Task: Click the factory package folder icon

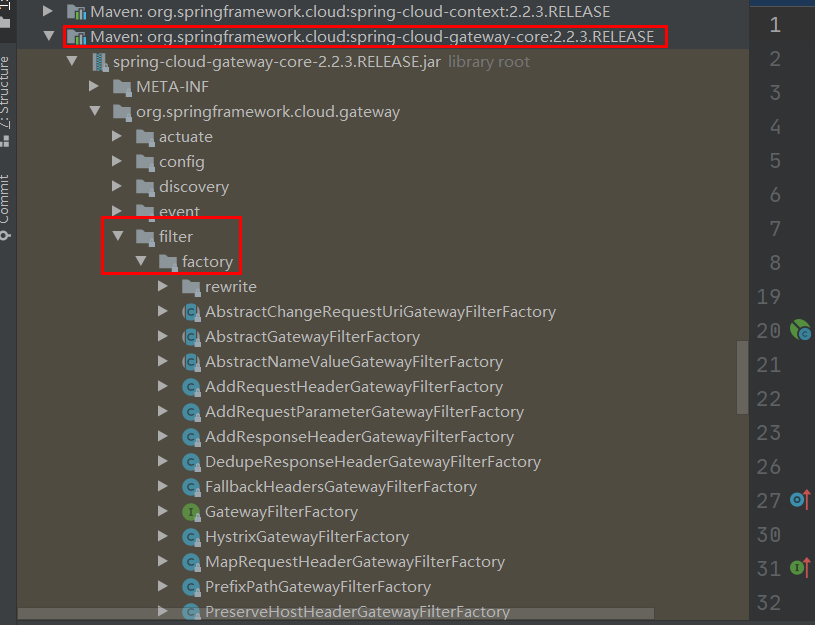Action: click(168, 262)
